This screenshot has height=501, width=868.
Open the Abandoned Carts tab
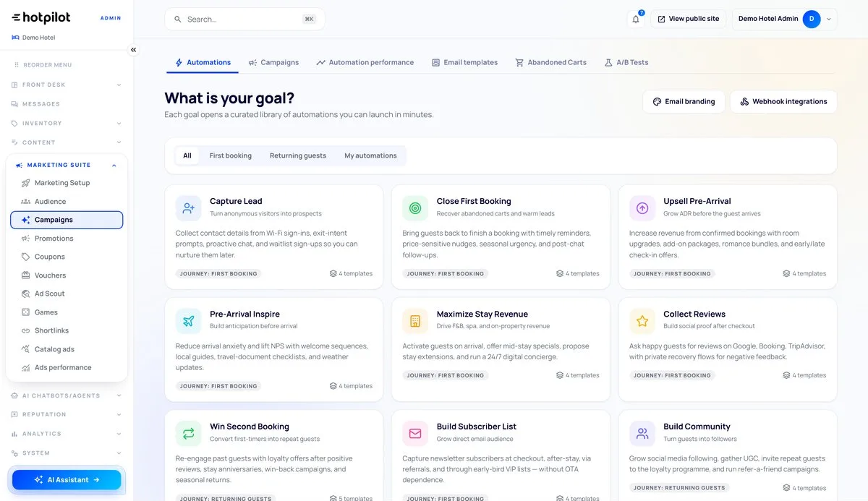(550, 62)
